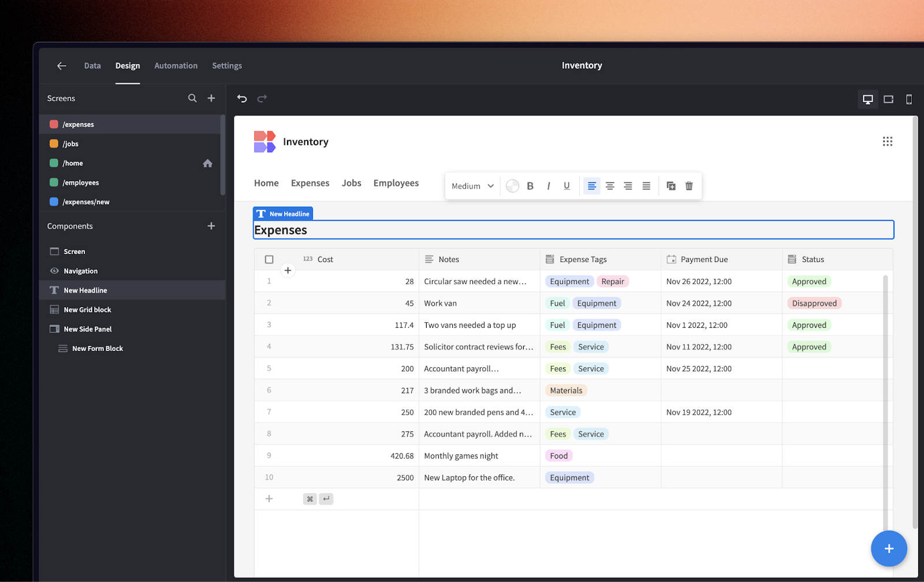Undo the last change
Viewport: 924px width, 582px height.
pyautogui.click(x=241, y=99)
